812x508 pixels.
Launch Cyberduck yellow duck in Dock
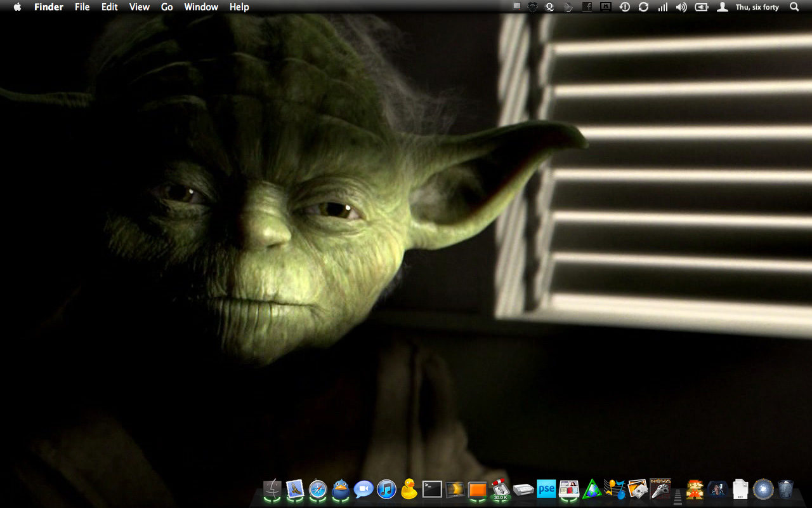pos(409,489)
